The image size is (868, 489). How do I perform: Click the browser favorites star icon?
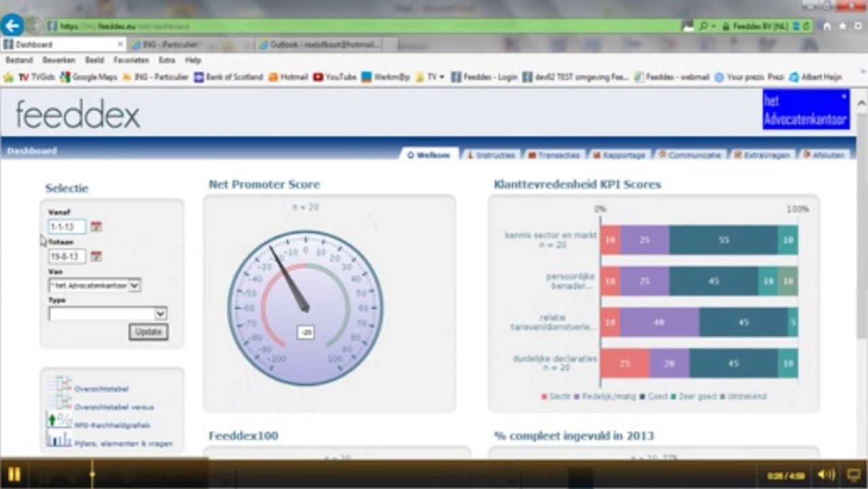tap(842, 26)
